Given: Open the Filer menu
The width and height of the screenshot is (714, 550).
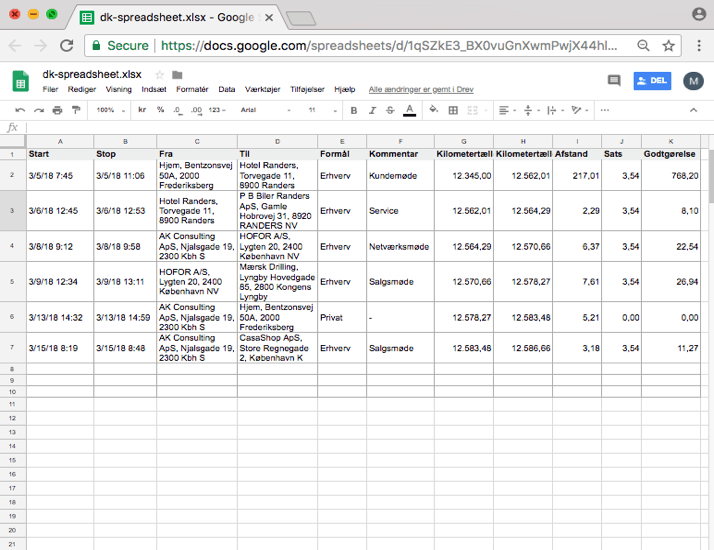Looking at the screenshot, I should (x=50, y=89).
